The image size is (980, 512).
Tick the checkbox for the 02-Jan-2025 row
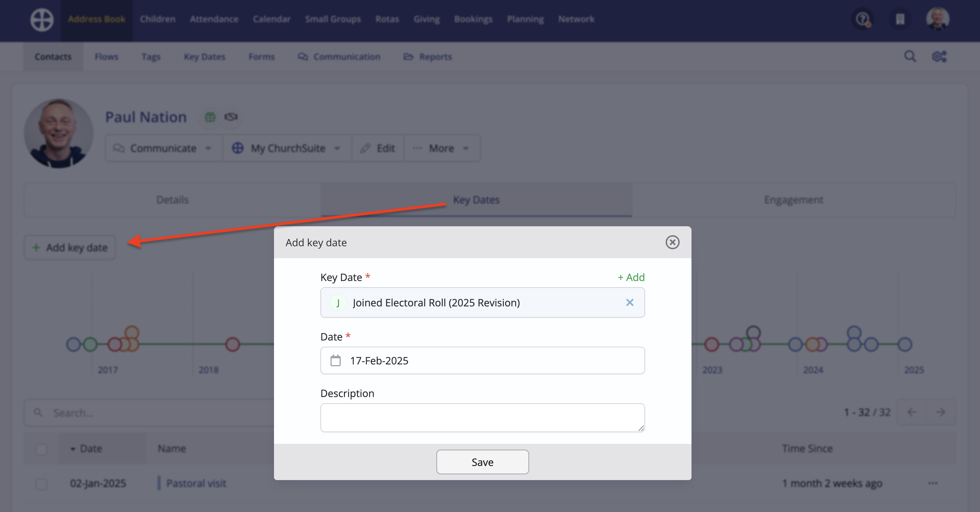pyautogui.click(x=41, y=483)
